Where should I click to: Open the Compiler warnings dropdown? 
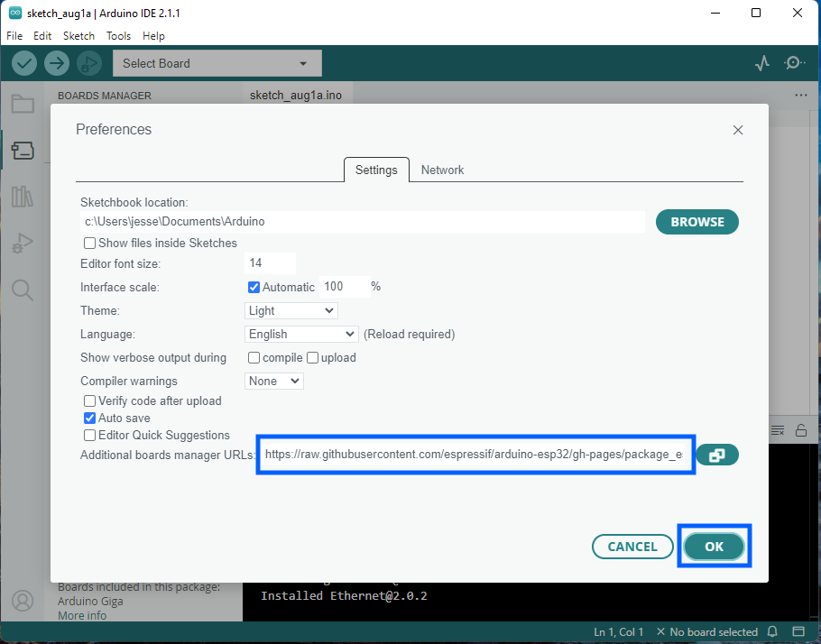pos(274,382)
